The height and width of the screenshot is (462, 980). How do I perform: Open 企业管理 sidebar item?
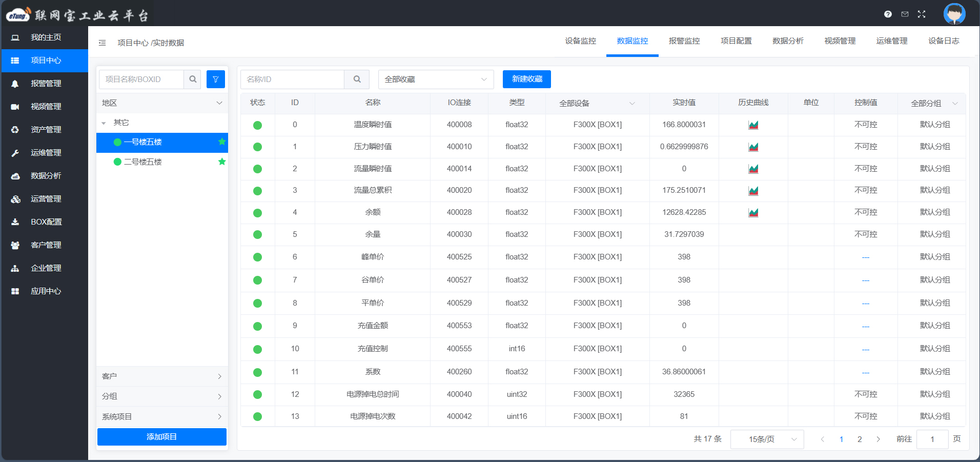[45, 268]
